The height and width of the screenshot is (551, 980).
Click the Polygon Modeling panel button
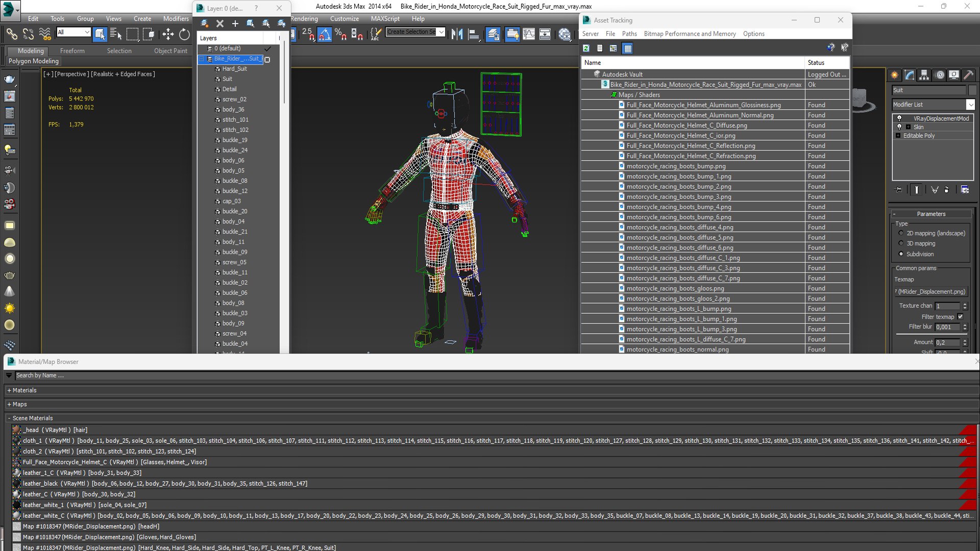tap(34, 61)
